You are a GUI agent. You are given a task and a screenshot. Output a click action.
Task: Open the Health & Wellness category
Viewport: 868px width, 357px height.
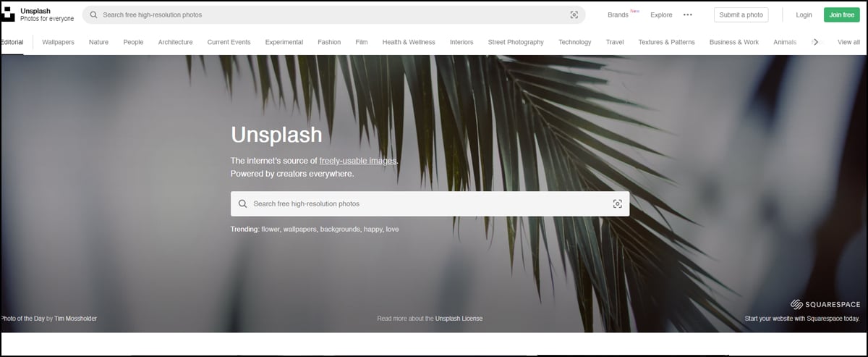(x=409, y=42)
